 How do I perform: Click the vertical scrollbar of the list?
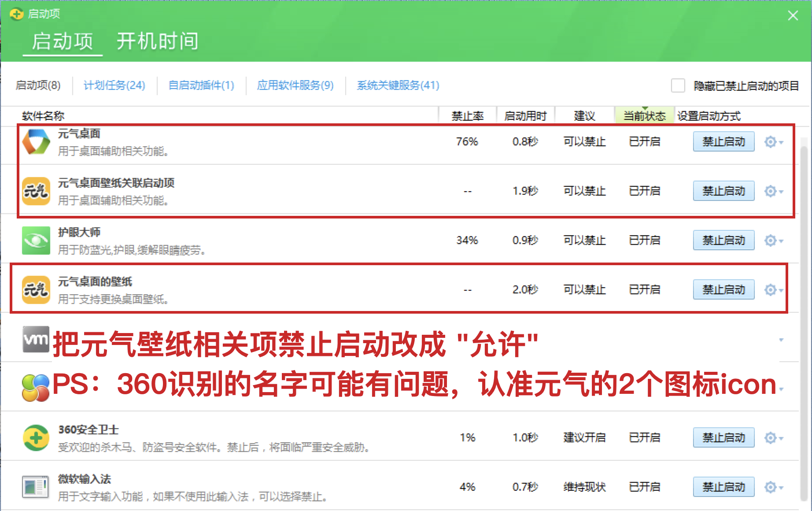[x=804, y=324]
